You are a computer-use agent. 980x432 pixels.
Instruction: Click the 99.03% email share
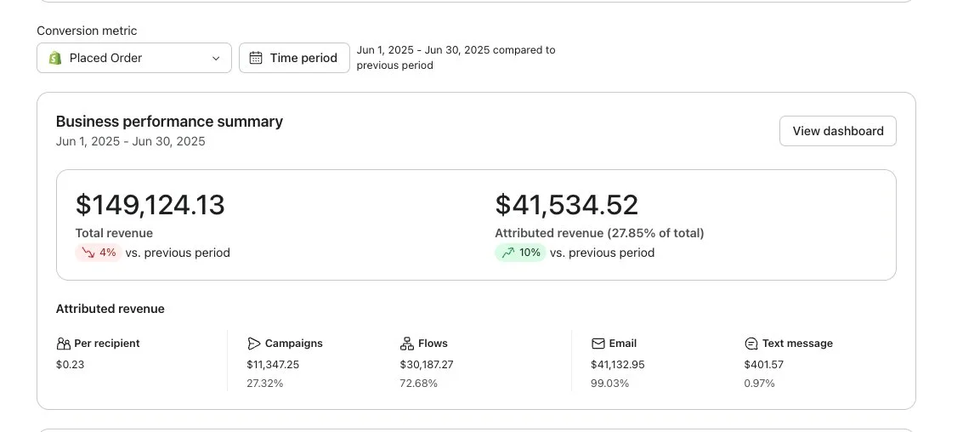610,384
